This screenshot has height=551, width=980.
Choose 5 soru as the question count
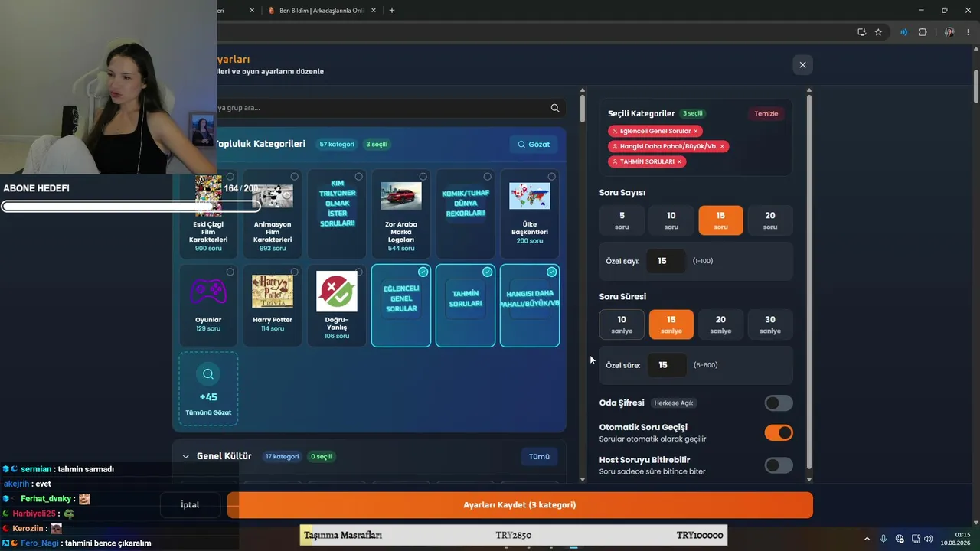(x=622, y=220)
